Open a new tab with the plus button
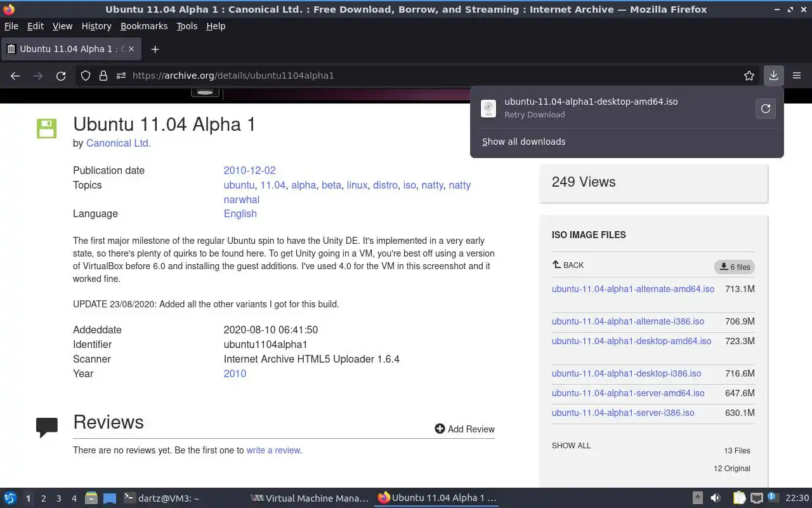Viewport: 812px width, 508px height. click(155, 49)
